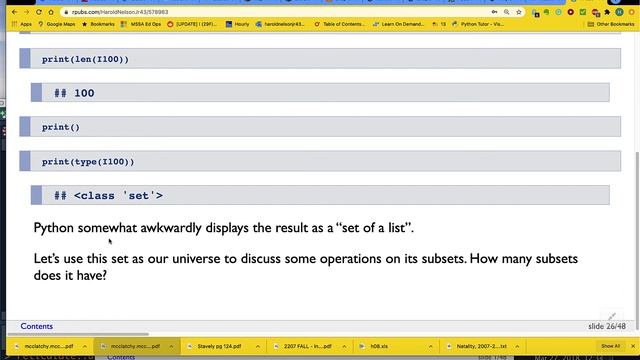The height and width of the screenshot is (360, 640).
Task: Expand options for h08.xls download
Action: click(431, 346)
